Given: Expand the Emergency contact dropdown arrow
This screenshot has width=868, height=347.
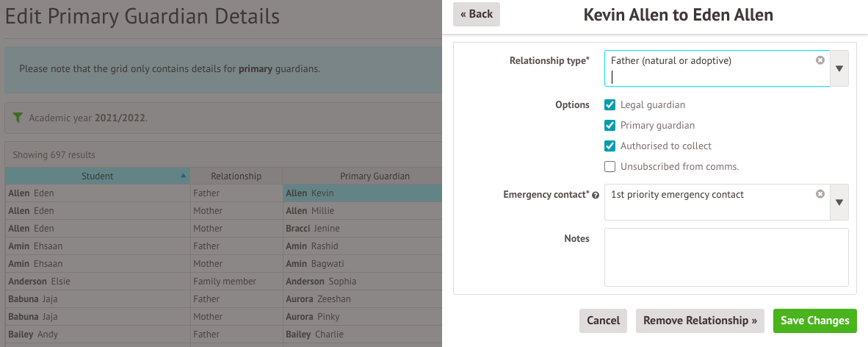Looking at the screenshot, I should pos(839,201).
